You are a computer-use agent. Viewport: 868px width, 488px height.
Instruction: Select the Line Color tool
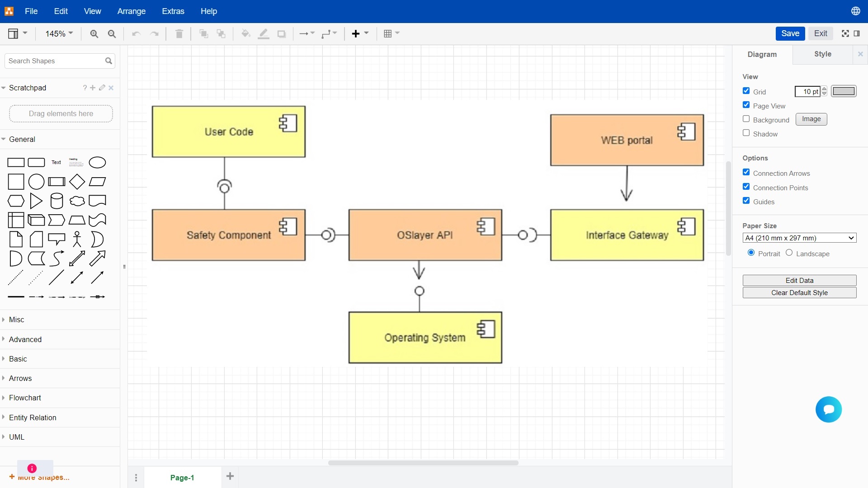(x=264, y=33)
